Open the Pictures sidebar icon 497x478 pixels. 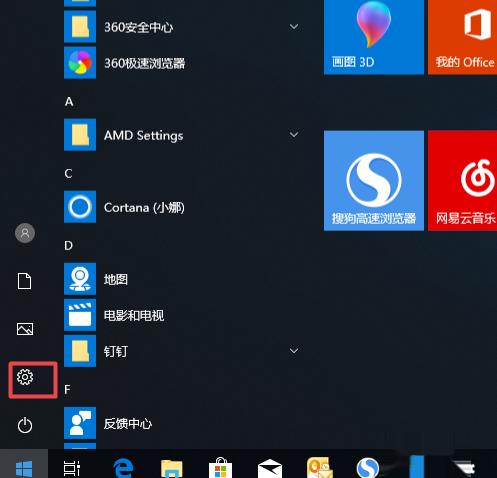[x=25, y=329]
